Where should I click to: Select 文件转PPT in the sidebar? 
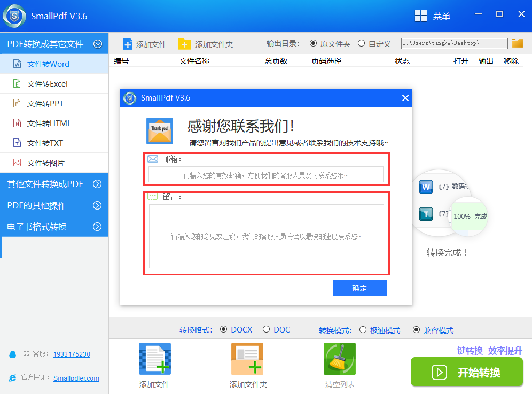[x=54, y=103]
